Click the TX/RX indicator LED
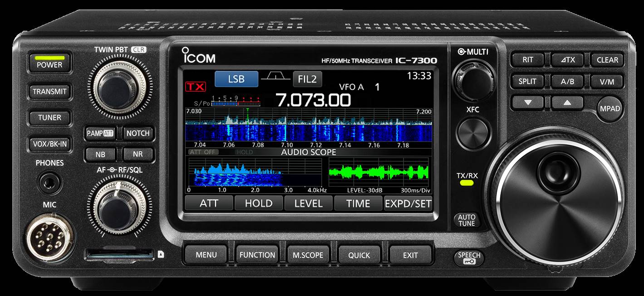 (x=467, y=184)
